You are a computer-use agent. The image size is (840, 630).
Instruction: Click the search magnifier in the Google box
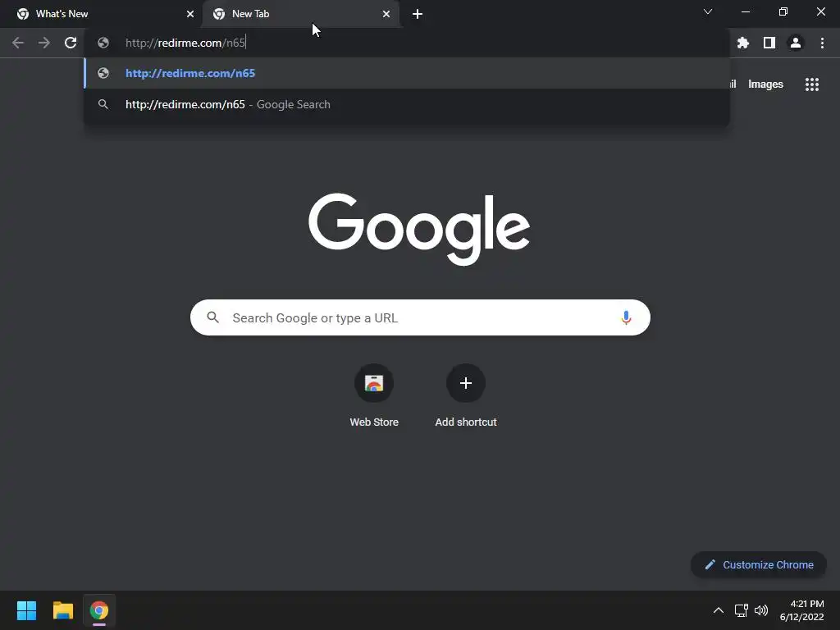point(213,317)
